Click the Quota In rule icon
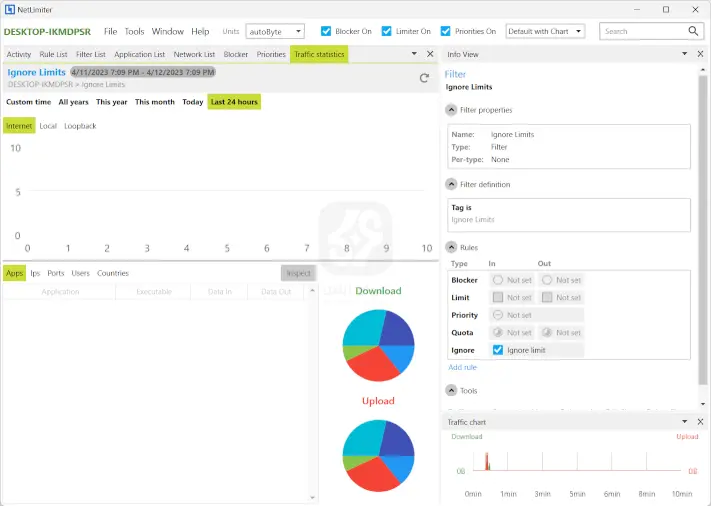The height and width of the screenshot is (506, 711). (498, 332)
